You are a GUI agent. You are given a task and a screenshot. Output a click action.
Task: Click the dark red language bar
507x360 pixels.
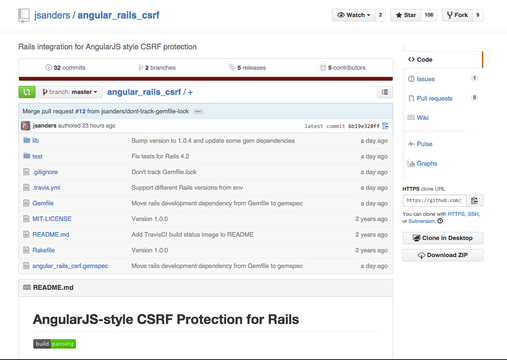(206, 79)
